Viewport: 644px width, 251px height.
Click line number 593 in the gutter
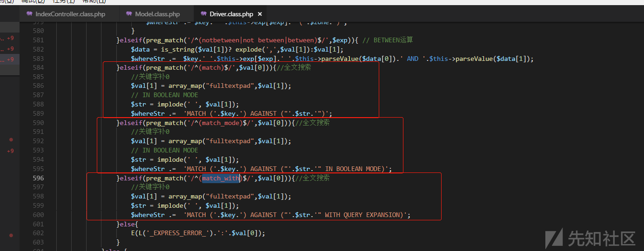38,151
